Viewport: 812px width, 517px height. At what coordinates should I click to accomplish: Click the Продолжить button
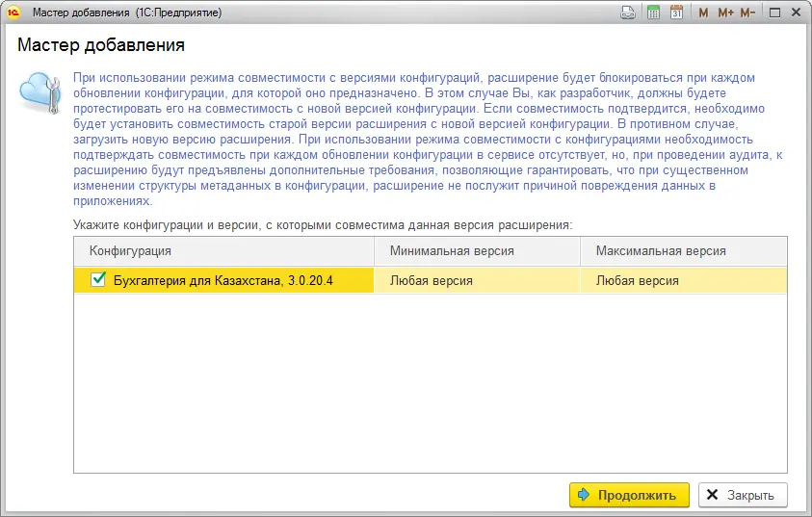point(629,495)
